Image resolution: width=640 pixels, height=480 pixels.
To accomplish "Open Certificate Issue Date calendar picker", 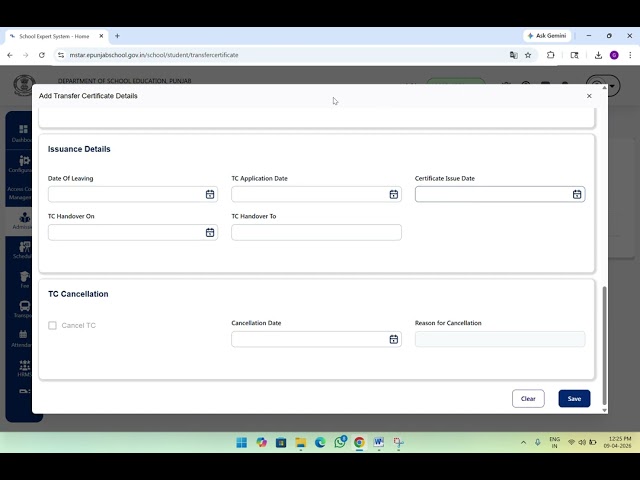I will [x=577, y=194].
